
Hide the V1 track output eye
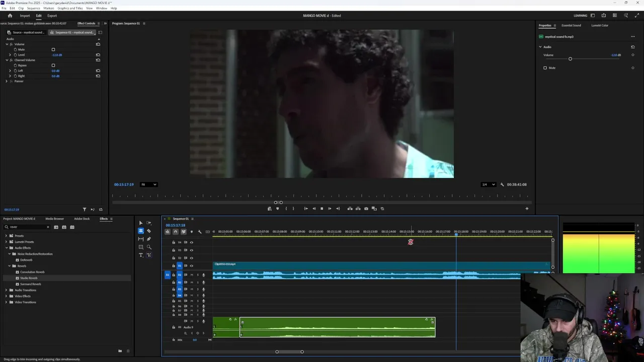pos(191,265)
